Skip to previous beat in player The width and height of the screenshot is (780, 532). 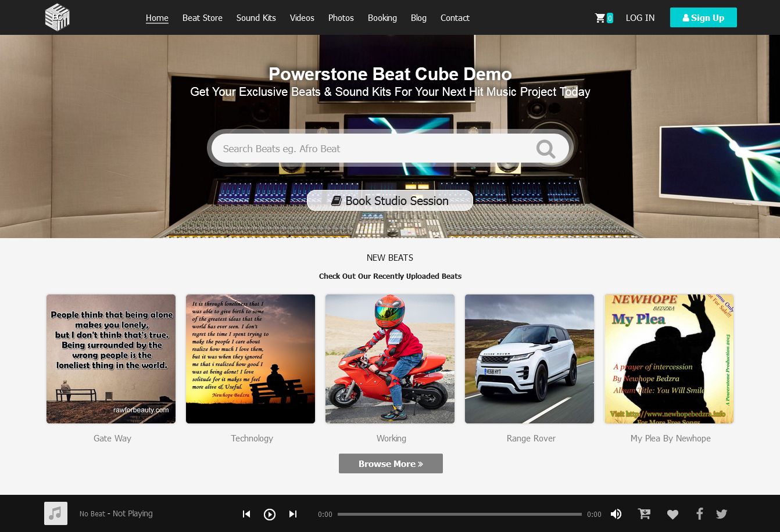point(246,514)
